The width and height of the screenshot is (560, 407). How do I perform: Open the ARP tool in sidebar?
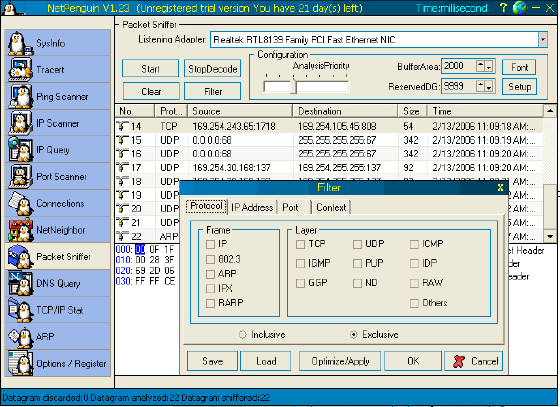click(x=58, y=336)
